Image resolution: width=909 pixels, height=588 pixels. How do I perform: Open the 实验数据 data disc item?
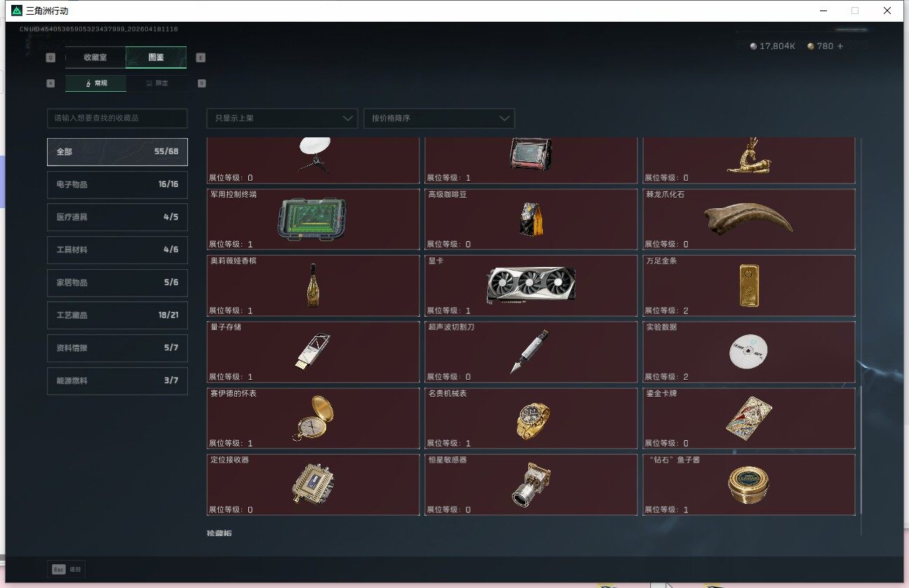[749, 352]
